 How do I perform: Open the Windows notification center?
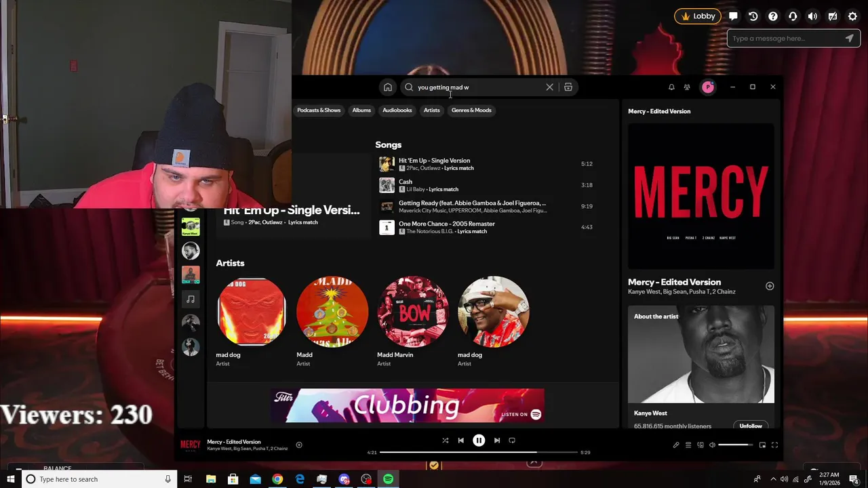(854, 479)
